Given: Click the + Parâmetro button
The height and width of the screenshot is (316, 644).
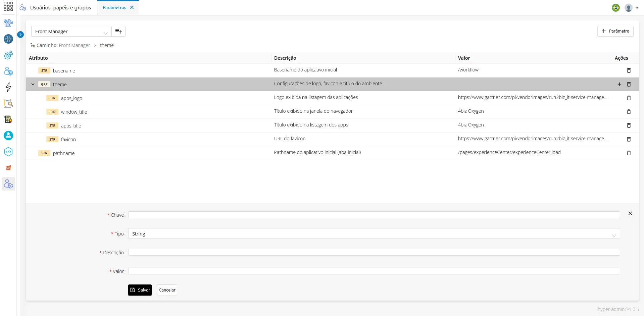Looking at the screenshot, I should tap(615, 31).
